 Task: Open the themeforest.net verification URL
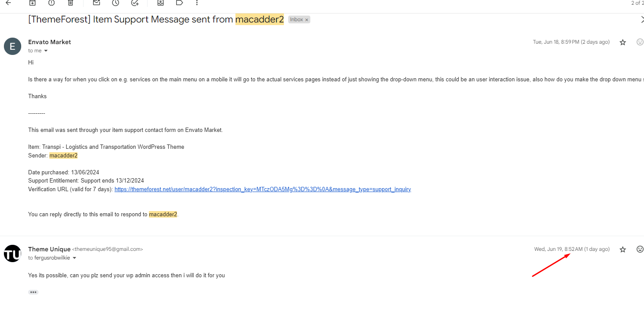tap(263, 189)
